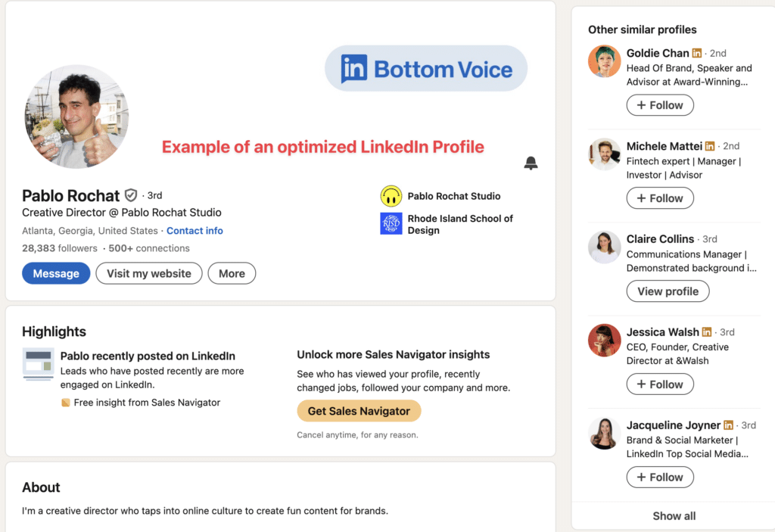Click the LinkedIn premium badge beside Goldie Chan
The image size is (775, 532).
(x=697, y=53)
